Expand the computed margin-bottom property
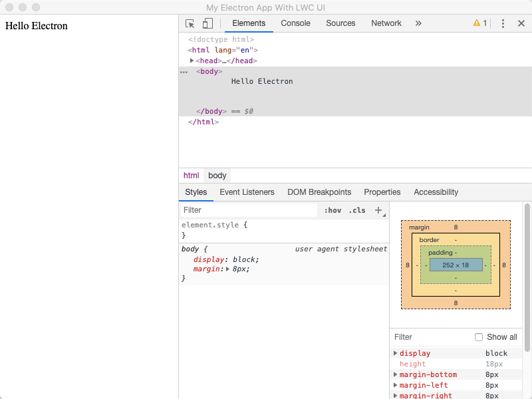This screenshot has width=532, height=399. click(395, 374)
